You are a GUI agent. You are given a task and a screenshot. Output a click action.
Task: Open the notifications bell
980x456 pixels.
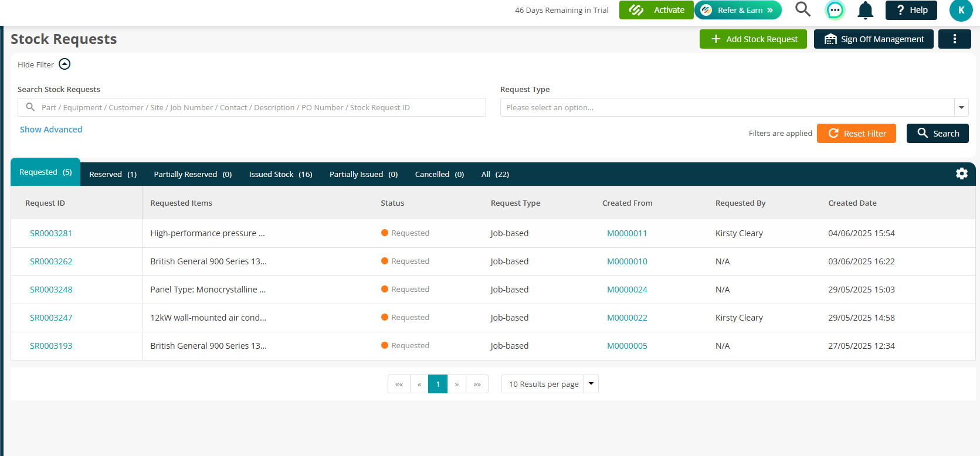pyautogui.click(x=865, y=10)
